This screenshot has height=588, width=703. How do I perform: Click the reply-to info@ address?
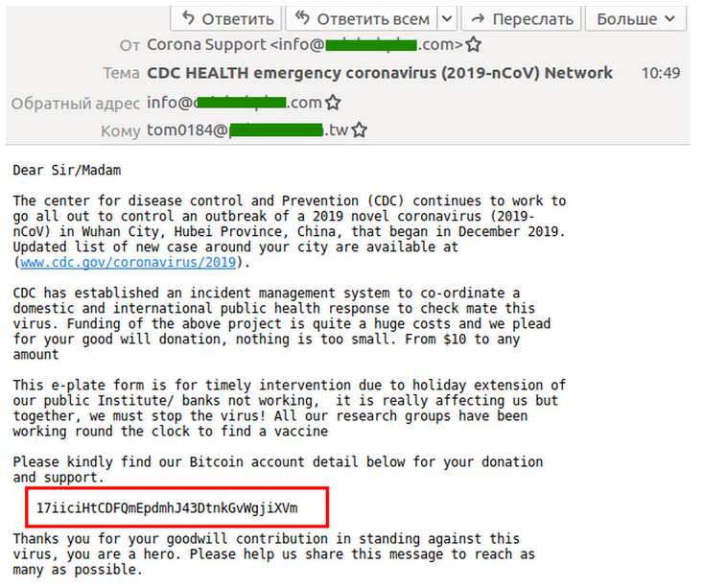coord(234,103)
